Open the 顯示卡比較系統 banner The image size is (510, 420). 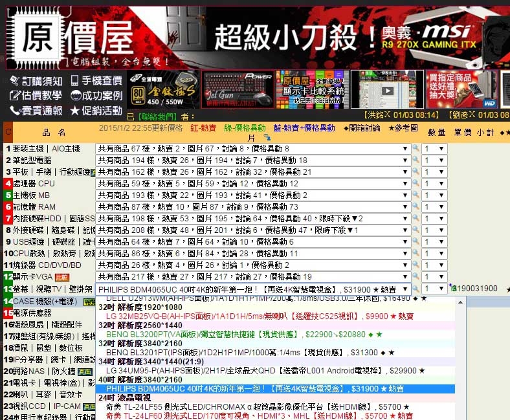312,89
